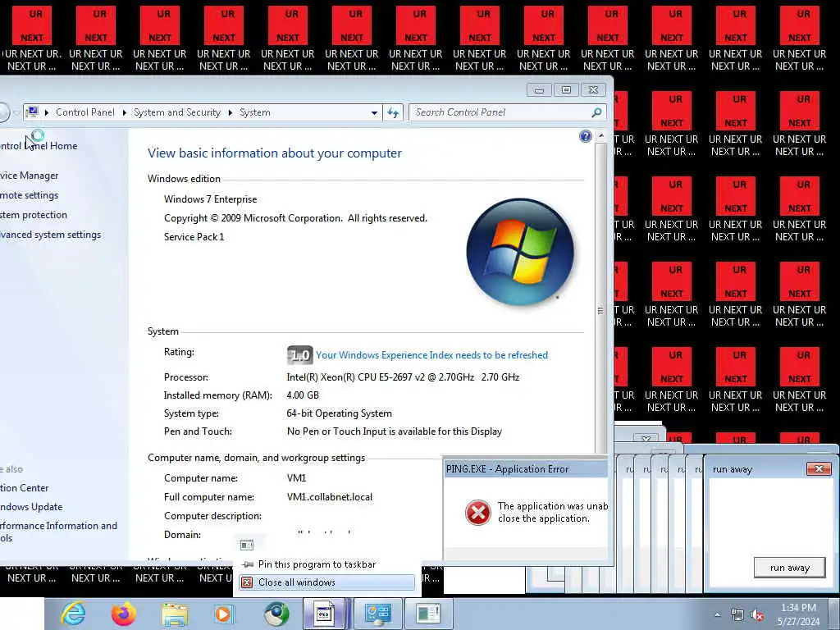Open Windows Experience Index needs refresh link
840x630 pixels.
coord(431,355)
